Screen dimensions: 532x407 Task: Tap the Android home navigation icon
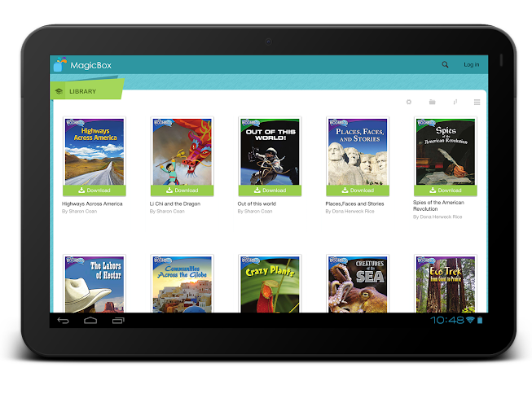tap(90, 320)
